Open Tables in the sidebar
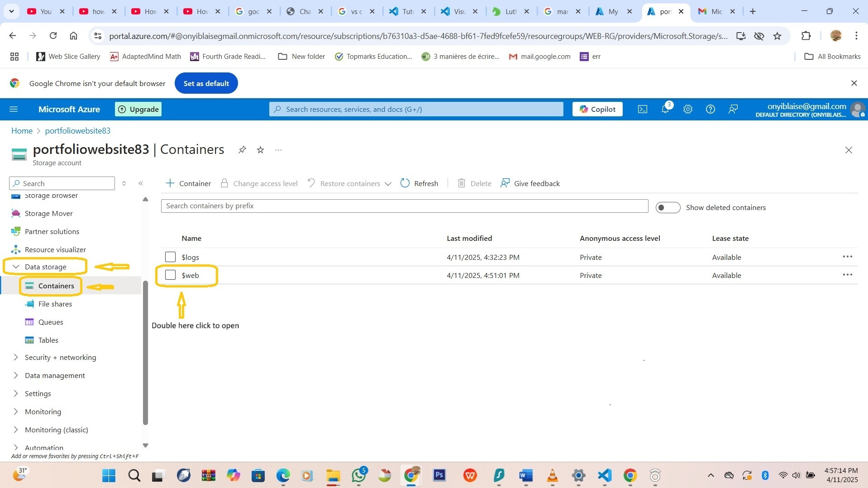The width and height of the screenshot is (868, 488). pyautogui.click(x=48, y=340)
